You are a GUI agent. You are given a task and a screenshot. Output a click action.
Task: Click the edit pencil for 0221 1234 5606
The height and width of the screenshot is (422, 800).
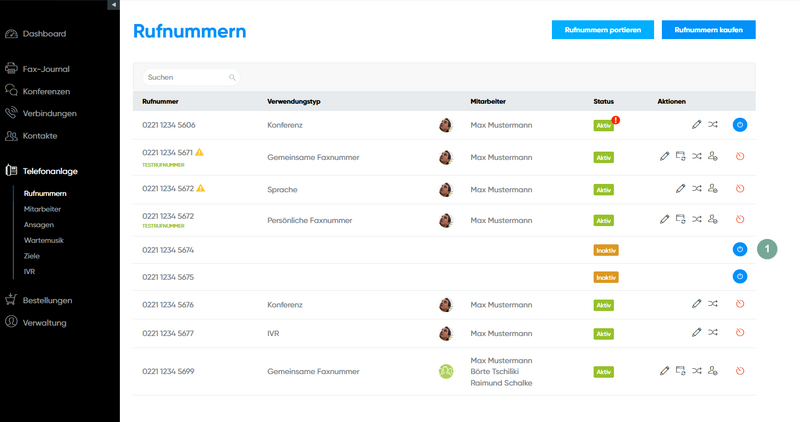coord(697,125)
